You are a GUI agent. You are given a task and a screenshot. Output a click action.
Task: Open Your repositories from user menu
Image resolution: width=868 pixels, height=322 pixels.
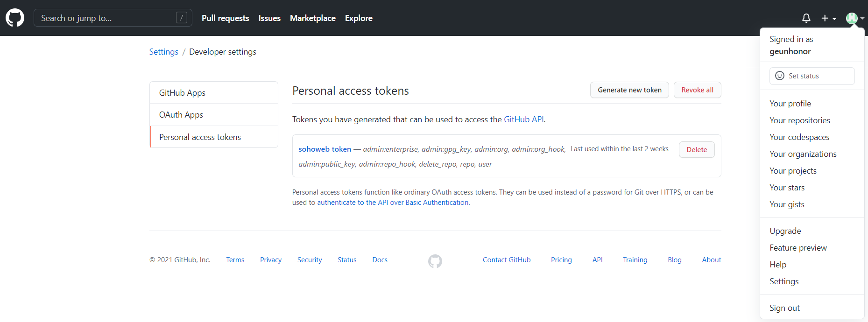tap(812, 120)
